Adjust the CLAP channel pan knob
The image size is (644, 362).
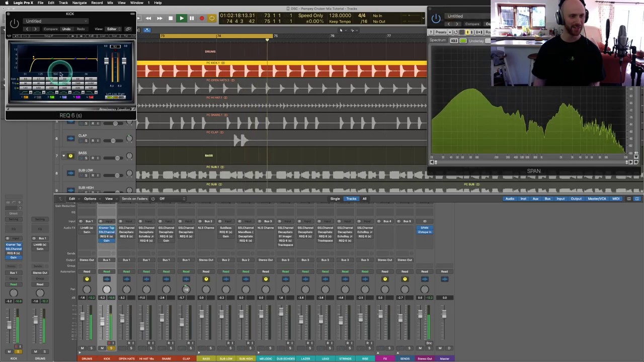coord(186,289)
